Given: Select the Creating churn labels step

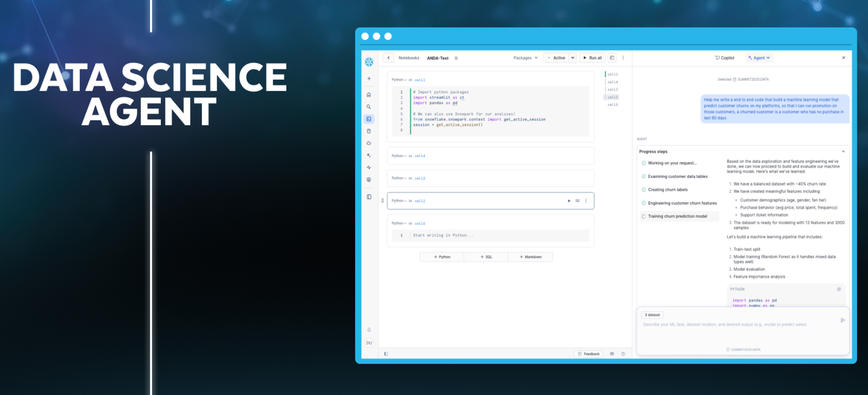Looking at the screenshot, I should click(x=668, y=190).
